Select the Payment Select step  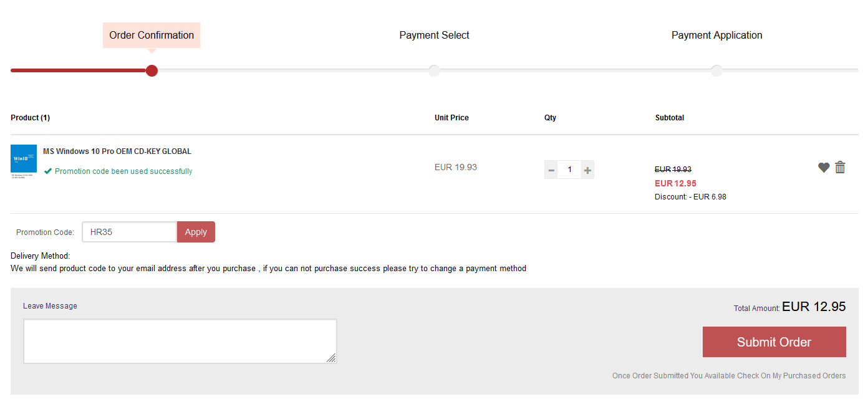434,35
